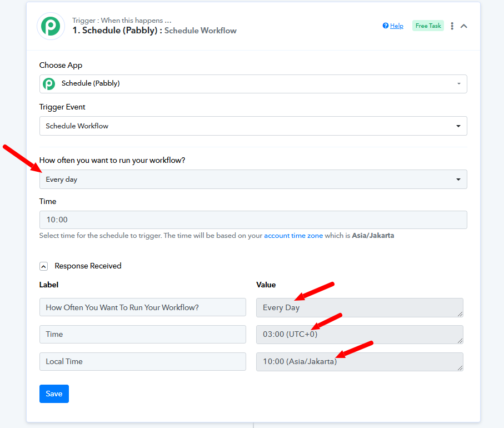Image resolution: width=504 pixels, height=428 pixels.
Task: Click the Save button
Action: click(x=54, y=394)
